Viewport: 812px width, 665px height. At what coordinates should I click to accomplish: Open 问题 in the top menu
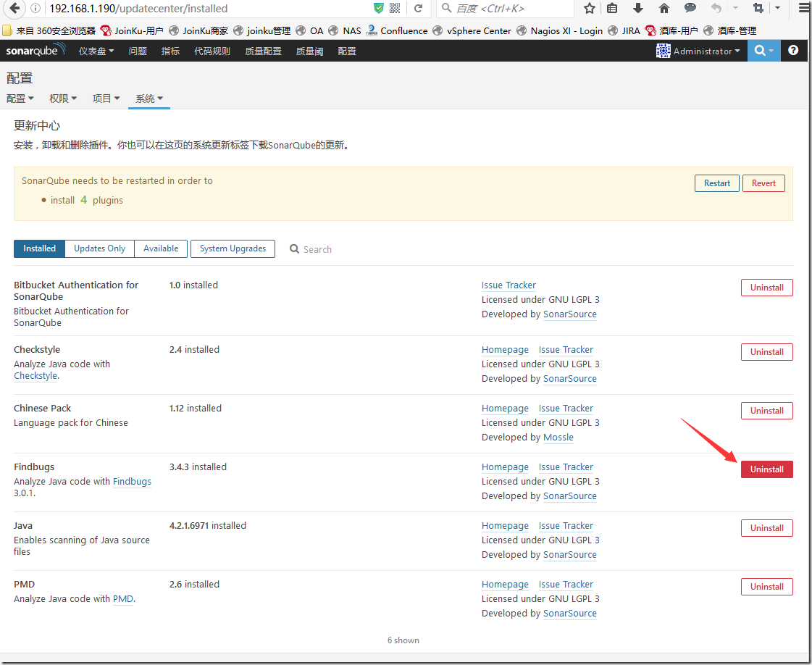coord(138,51)
